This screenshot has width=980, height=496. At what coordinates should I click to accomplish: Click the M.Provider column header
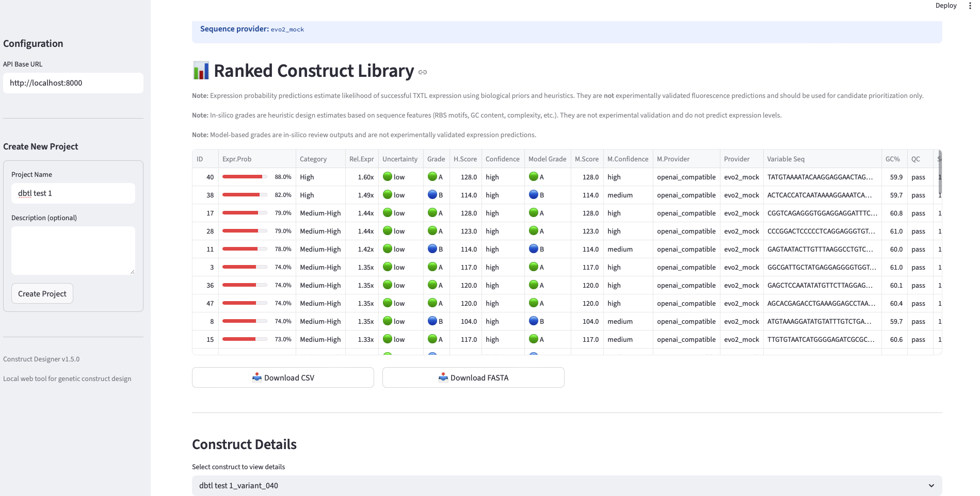[x=686, y=159]
